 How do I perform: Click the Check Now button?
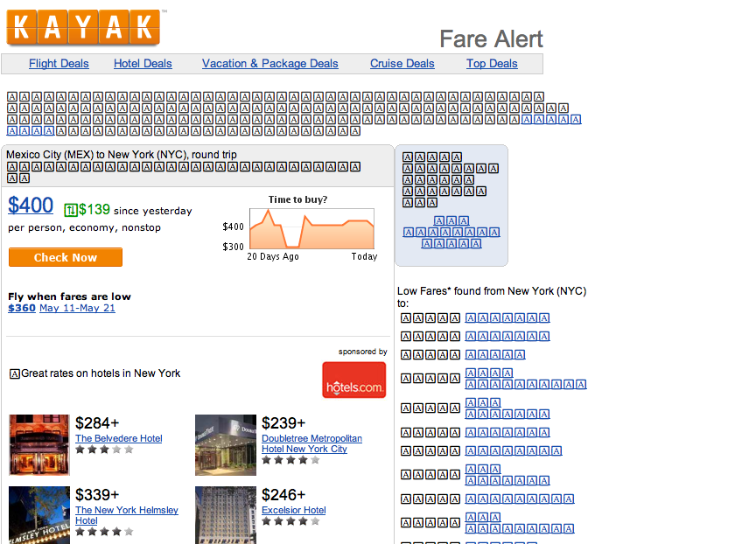click(x=66, y=257)
